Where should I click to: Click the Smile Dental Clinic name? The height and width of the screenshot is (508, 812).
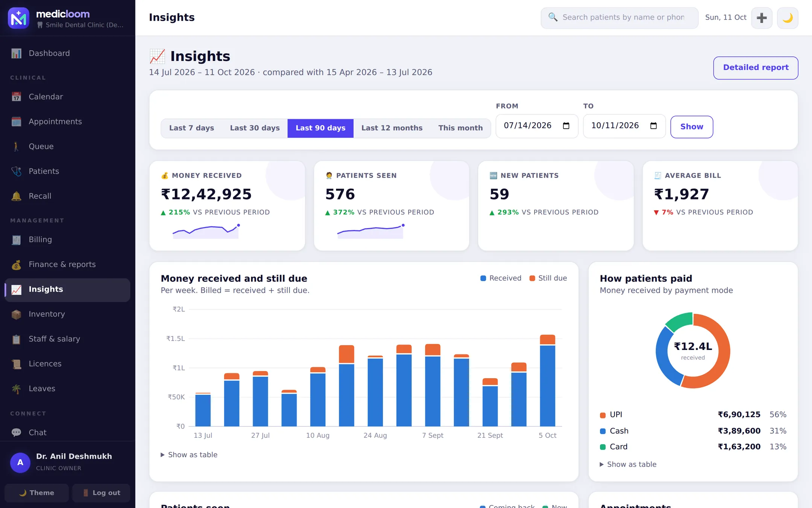pos(84,25)
